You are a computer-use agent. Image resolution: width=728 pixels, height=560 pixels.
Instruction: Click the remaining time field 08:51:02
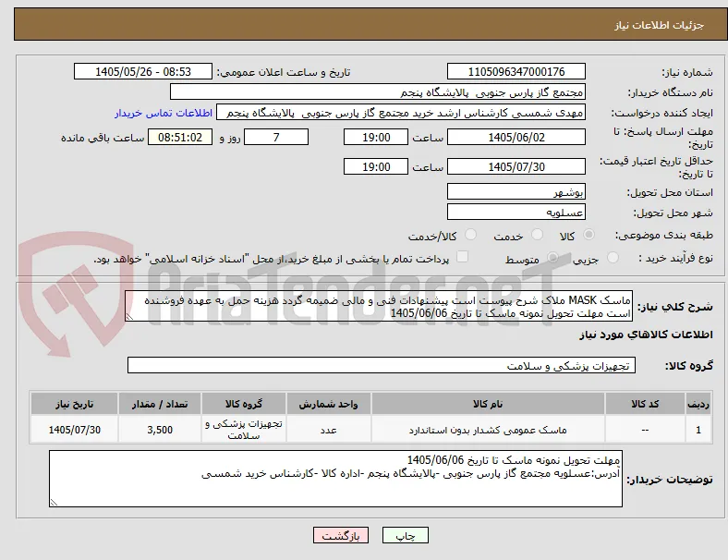point(180,138)
